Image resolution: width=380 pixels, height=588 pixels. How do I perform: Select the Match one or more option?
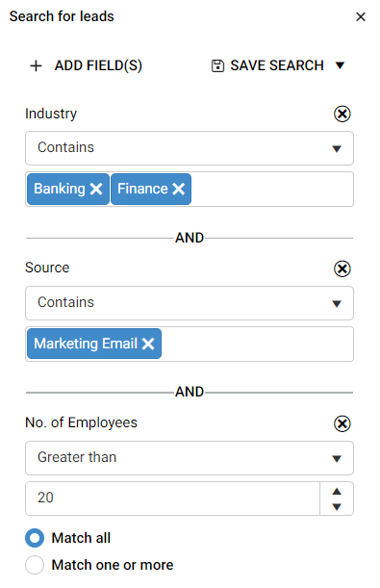click(35, 565)
